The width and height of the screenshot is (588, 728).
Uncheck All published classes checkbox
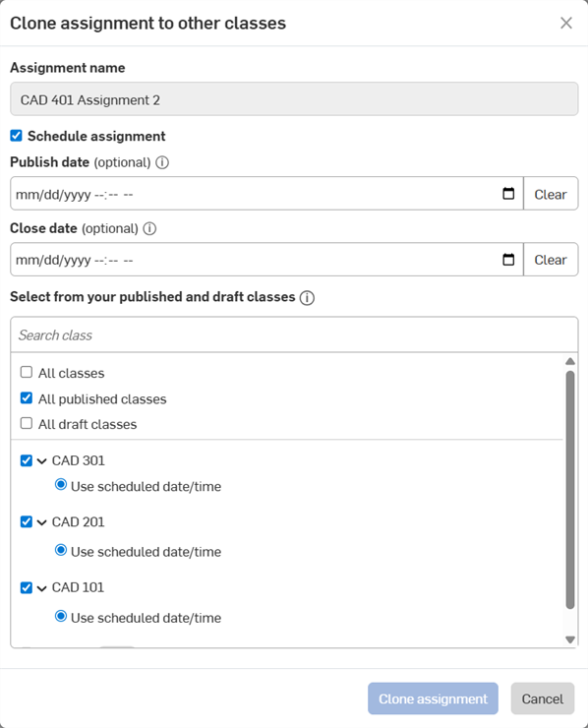click(27, 397)
